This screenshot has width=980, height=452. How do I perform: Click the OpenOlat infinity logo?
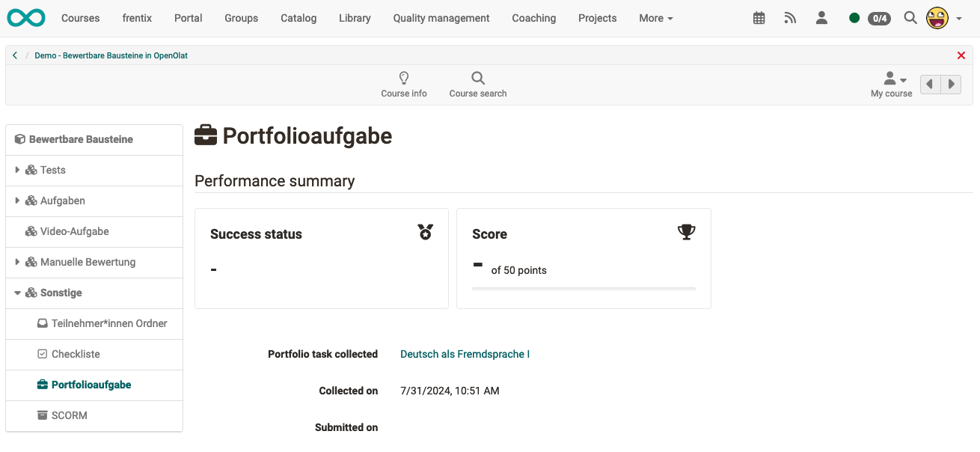(26, 17)
